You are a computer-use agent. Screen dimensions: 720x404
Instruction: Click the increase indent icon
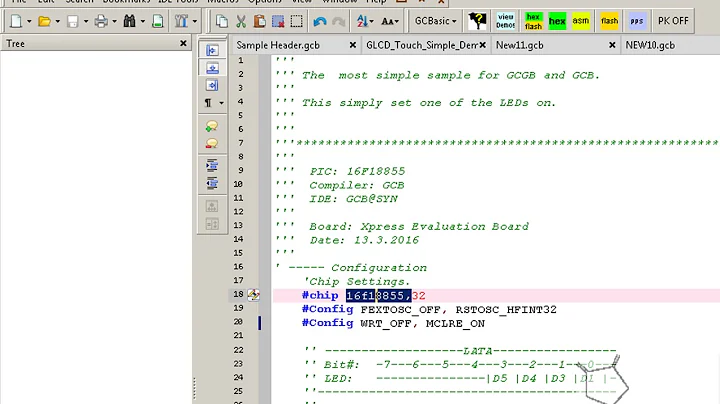pos(212,166)
